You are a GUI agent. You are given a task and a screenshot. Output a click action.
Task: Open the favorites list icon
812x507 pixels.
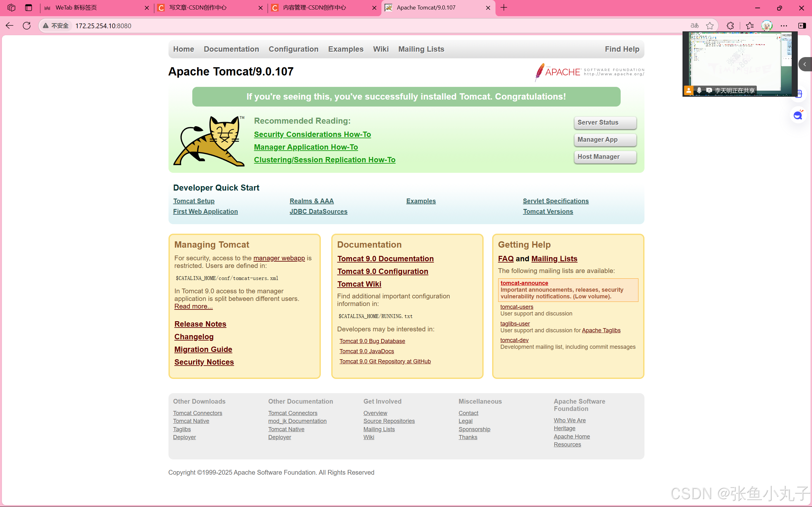tap(750, 26)
